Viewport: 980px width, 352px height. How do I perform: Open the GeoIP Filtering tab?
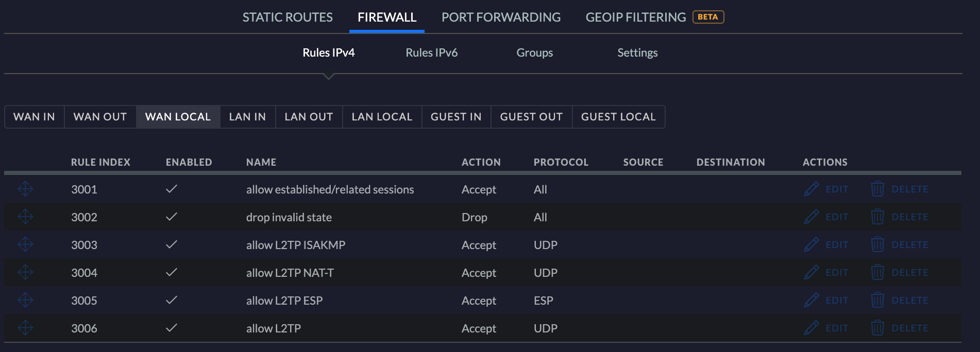tap(636, 17)
